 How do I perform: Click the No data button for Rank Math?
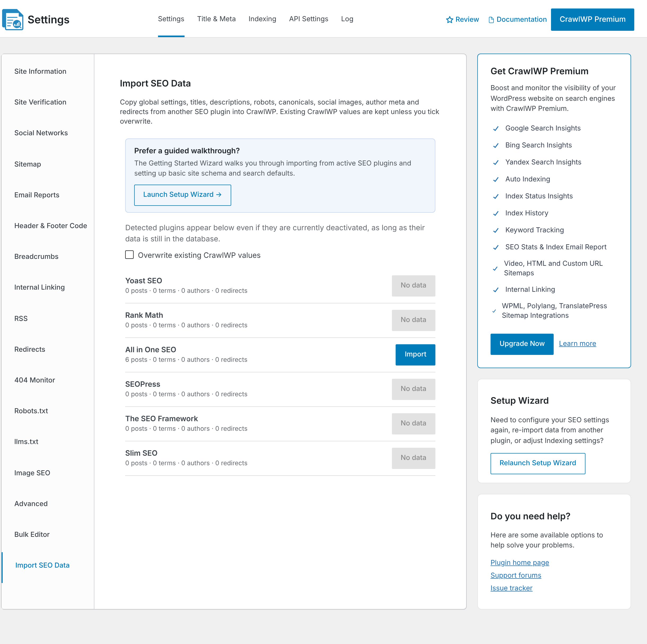tap(413, 320)
